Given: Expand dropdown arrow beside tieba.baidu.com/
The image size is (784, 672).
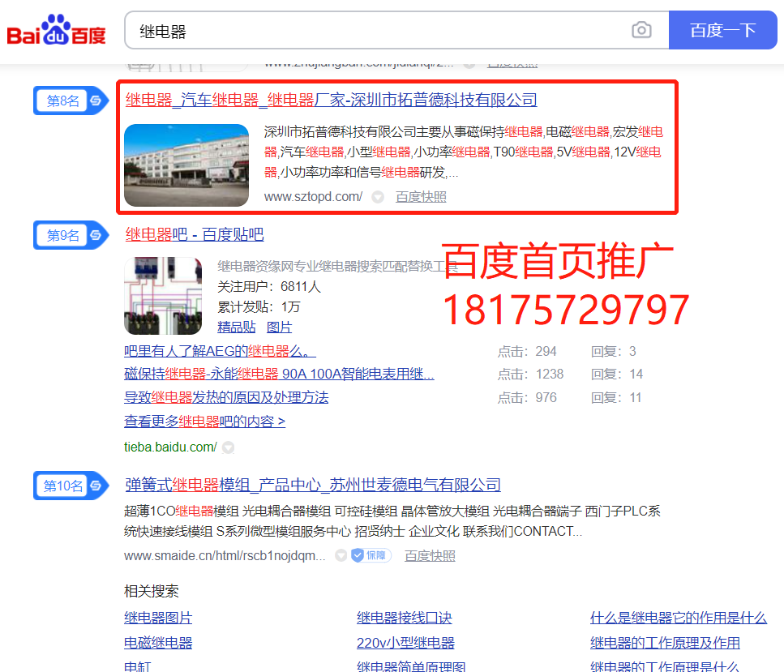Looking at the screenshot, I should click(x=228, y=447).
